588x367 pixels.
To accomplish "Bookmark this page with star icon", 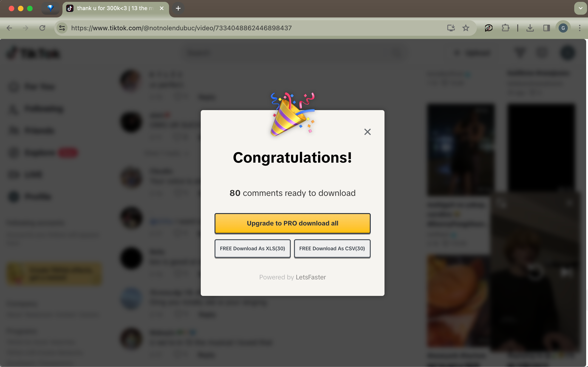I will point(466,28).
